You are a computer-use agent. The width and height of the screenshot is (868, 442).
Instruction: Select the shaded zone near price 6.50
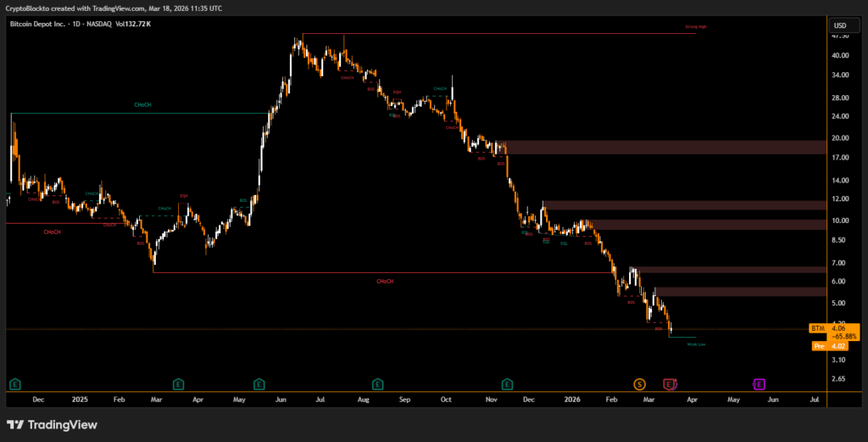pyautogui.click(x=729, y=270)
